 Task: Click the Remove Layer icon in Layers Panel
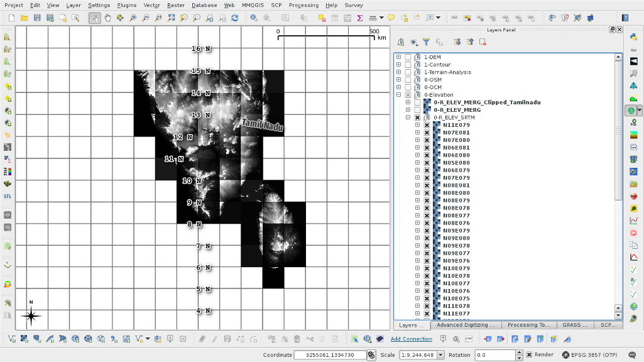483,42
